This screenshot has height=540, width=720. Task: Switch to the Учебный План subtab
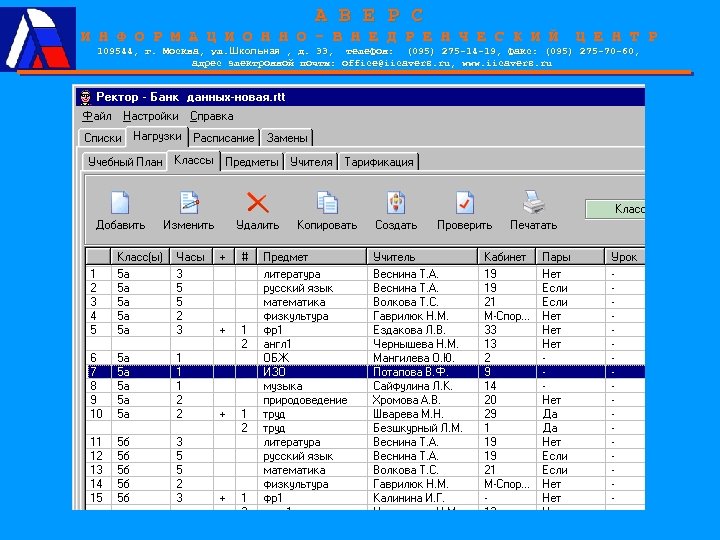(125, 162)
